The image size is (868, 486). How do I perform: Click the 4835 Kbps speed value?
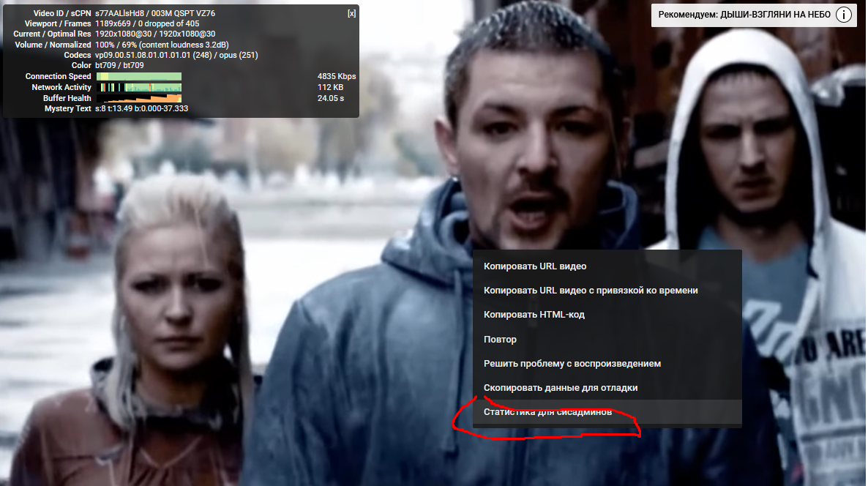pyautogui.click(x=337, y=76)
